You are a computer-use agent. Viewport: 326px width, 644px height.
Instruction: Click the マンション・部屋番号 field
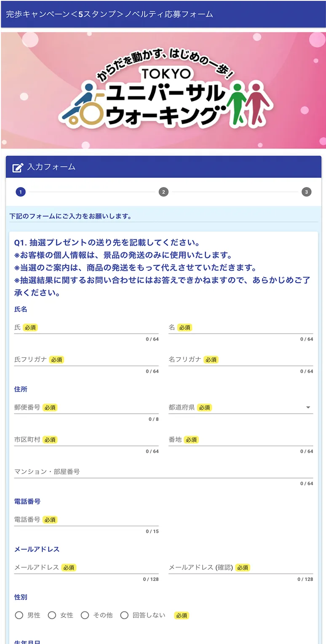[x=163, y=472]
